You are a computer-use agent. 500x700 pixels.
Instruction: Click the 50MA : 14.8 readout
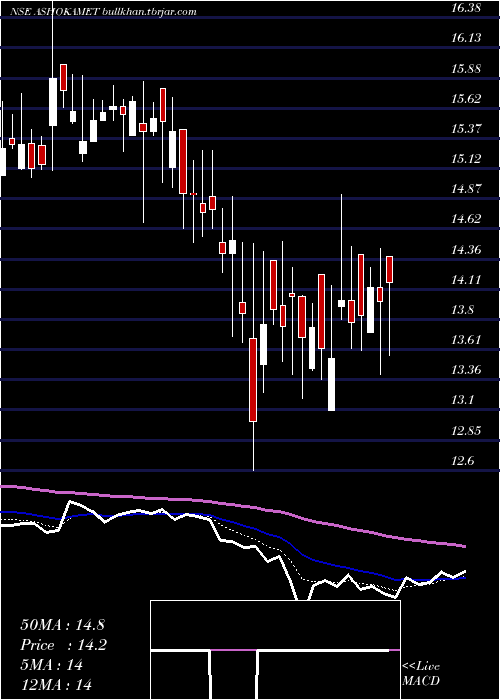click(62, 625)
